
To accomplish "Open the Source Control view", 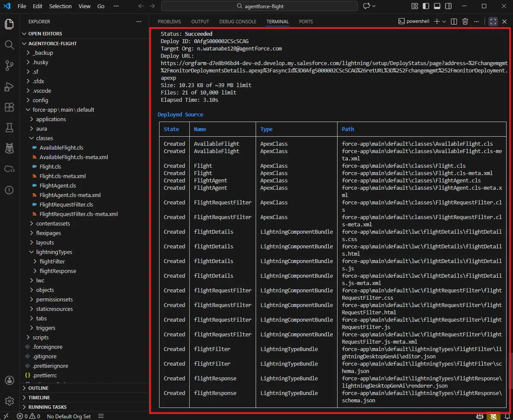I will tap(9, 66).
